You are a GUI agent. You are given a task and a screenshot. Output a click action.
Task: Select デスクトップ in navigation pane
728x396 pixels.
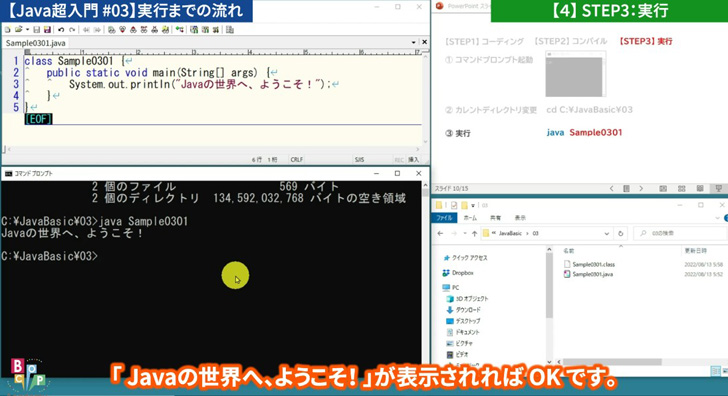click(x=463, y=321)
